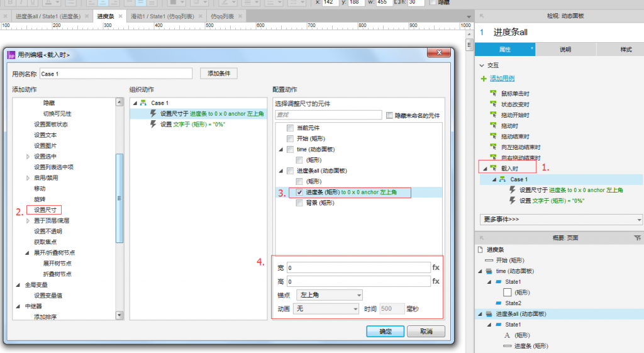The width and height of the screenshot is (644, 353).
Task: Close the 滑动1 / State1 tab
Action: pos(201,16)
